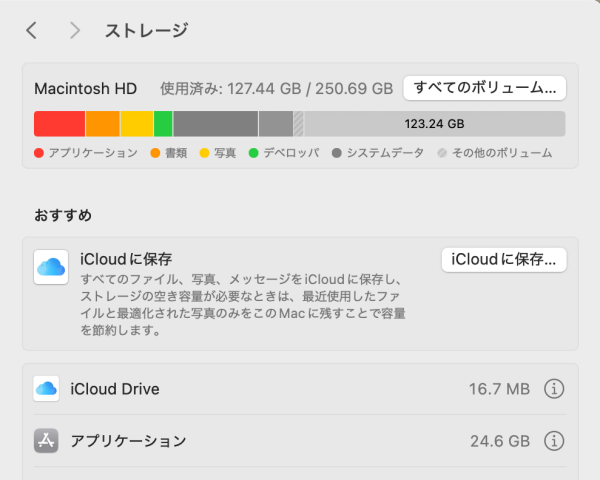Open info for アプリケーション row
This screenshot has height=480, width=600.
click(555, 441)
